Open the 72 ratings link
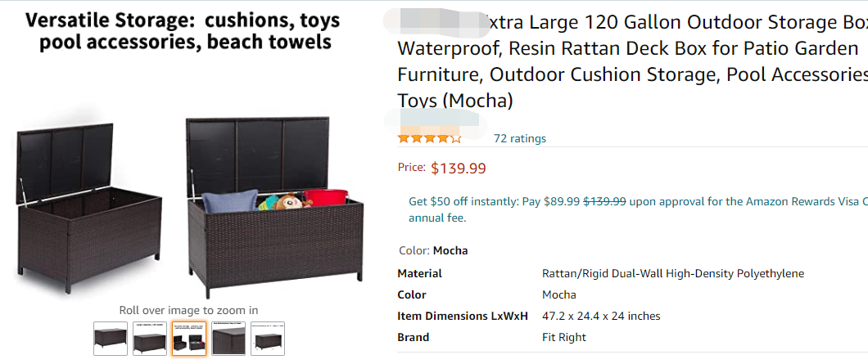Image resolution: width=868 pixels, height=364 pixels. click(x=519, y=138)
